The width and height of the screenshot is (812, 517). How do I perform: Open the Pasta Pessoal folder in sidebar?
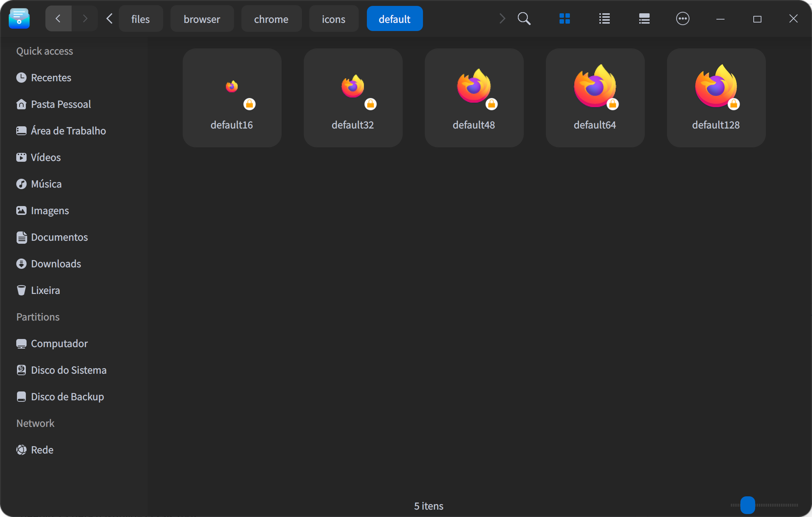click(x=61, y=104)
